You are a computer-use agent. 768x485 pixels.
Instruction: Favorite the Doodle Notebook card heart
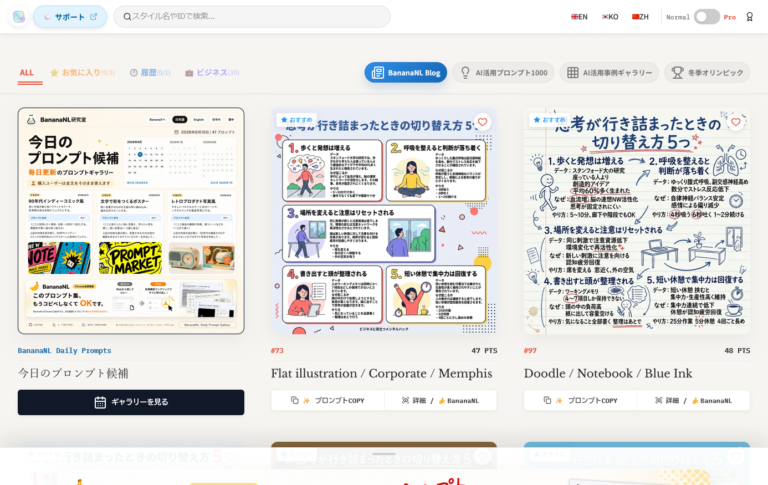click(x=736, y=122)
